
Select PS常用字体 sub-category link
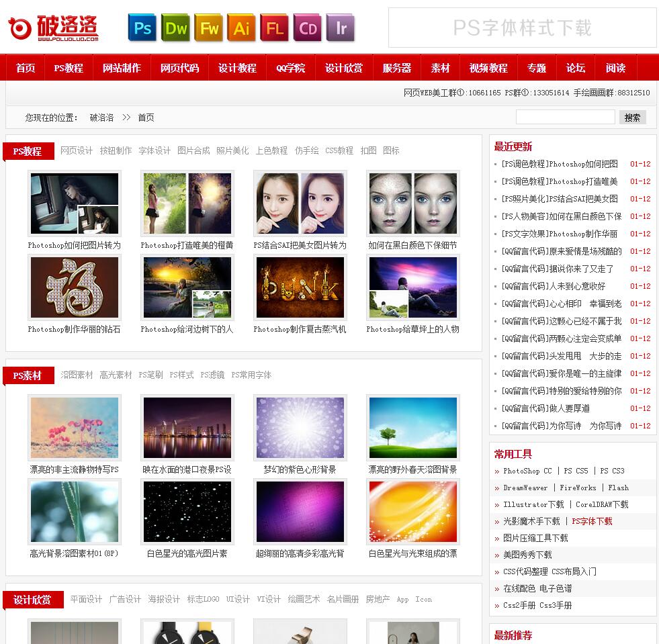251,375
